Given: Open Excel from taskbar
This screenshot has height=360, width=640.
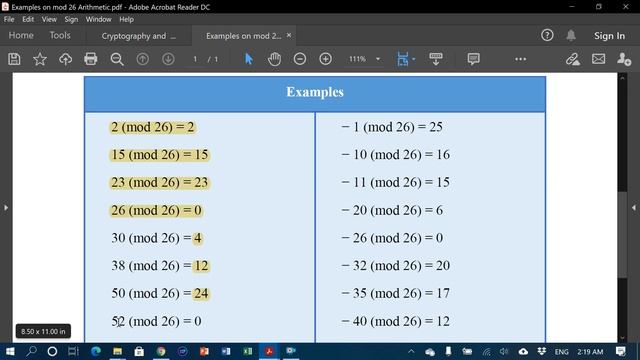Looking at the screenshot, I should [247, 351].
